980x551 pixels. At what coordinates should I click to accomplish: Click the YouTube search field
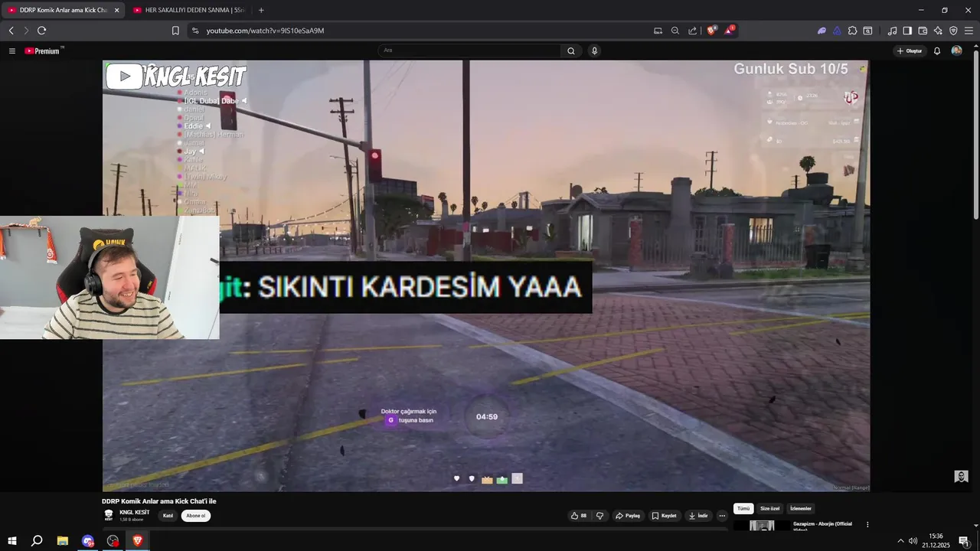(469, 51)
